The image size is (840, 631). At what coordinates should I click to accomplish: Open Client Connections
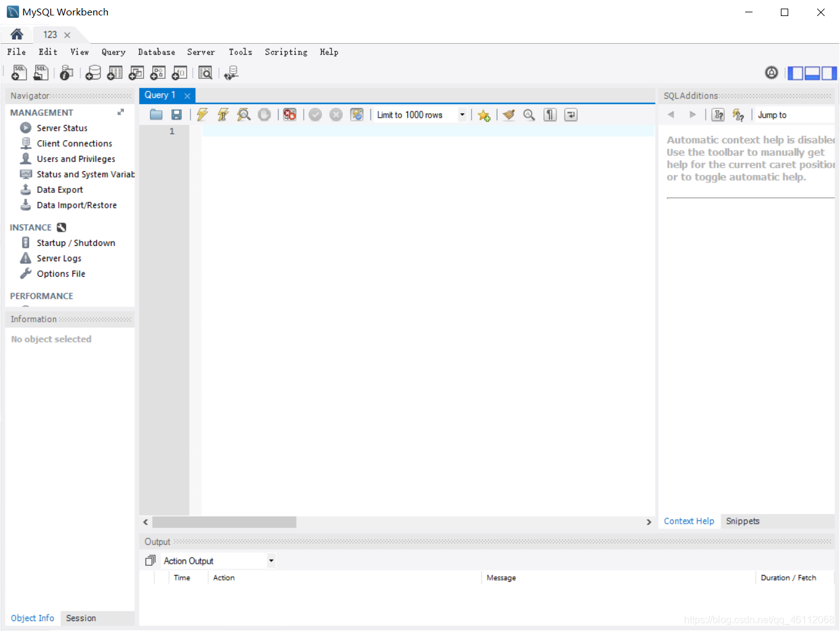pos(74,144)
